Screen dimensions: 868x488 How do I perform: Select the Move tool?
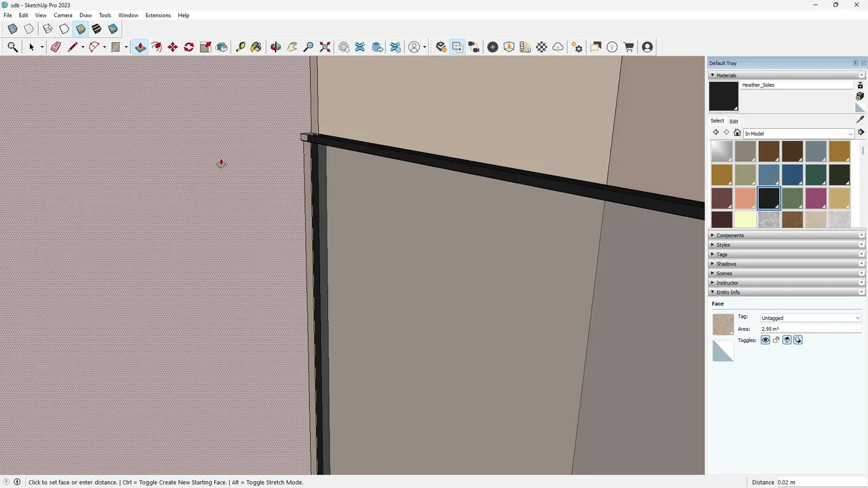coord(173,47)
